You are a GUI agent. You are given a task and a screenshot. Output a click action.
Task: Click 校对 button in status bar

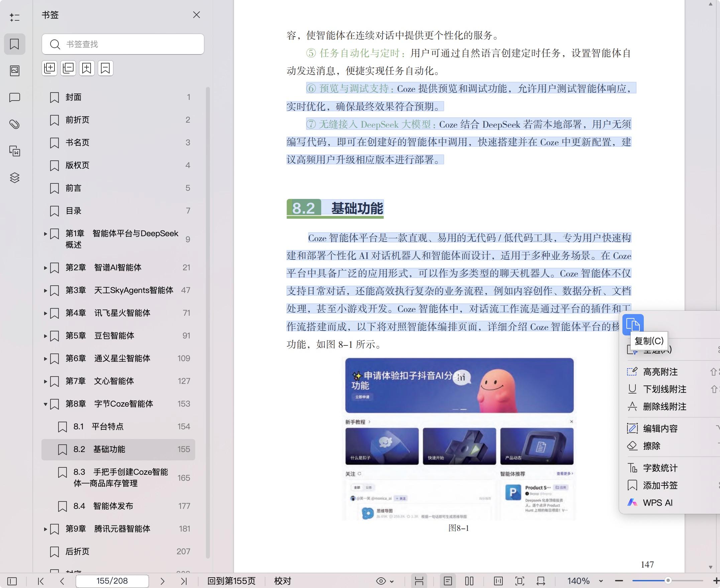click(282, 581)
